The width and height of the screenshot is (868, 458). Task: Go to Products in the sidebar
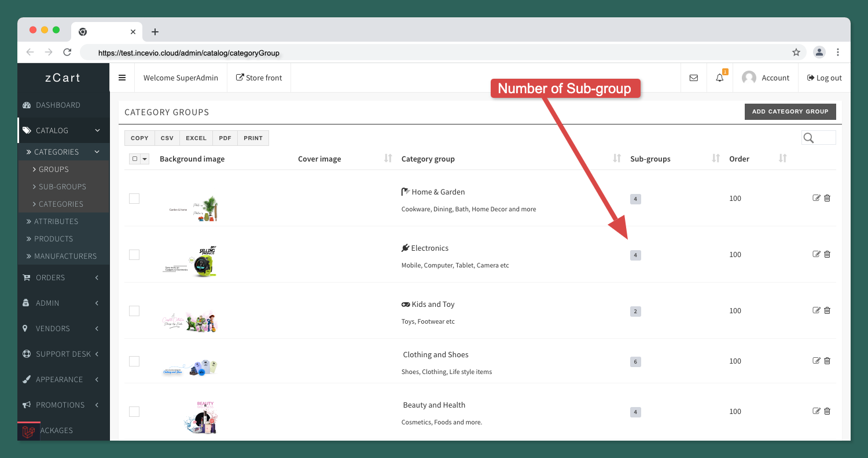point(53,239)
